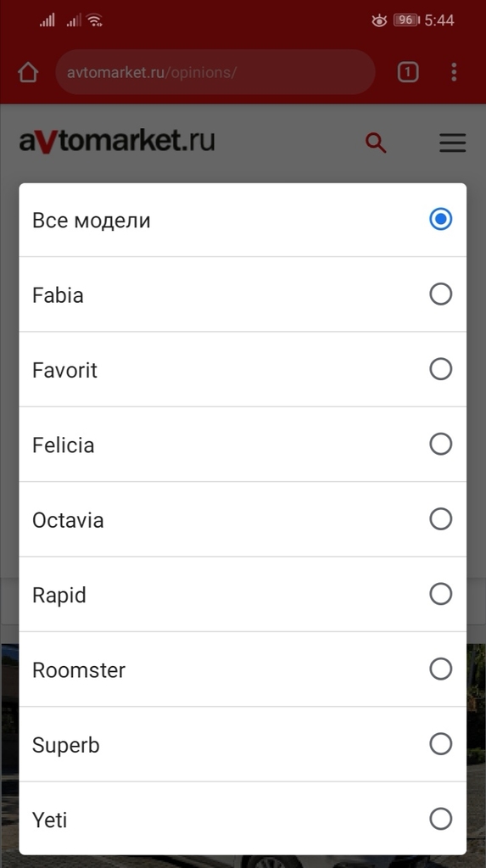Open the hamburger menu on avtomarket.ru
Screen dimensions: 486x868
pos(453,143)
